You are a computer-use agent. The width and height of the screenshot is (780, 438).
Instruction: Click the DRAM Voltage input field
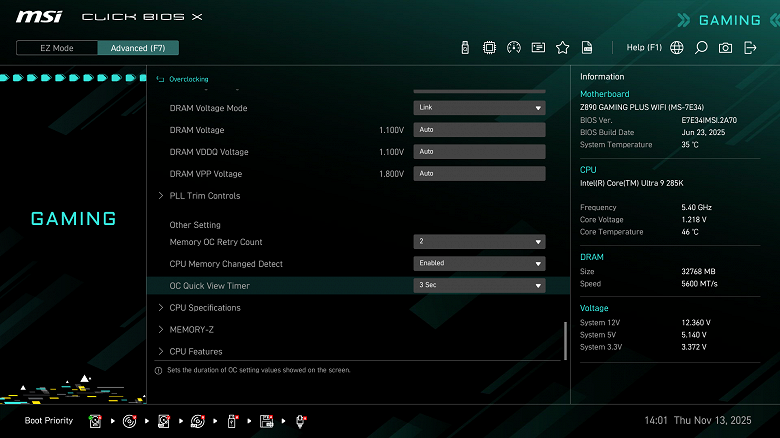479,129
